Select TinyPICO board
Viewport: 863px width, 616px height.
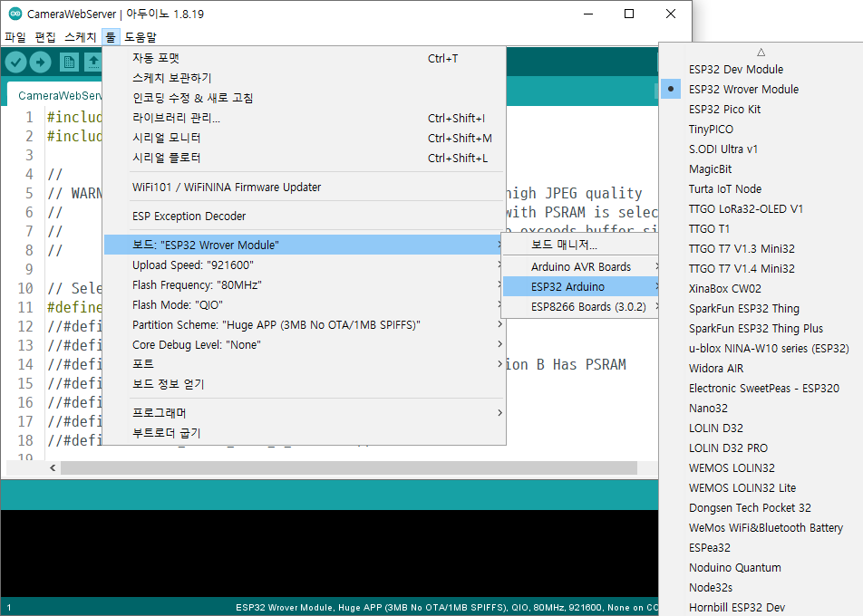(x=761, y=129)
